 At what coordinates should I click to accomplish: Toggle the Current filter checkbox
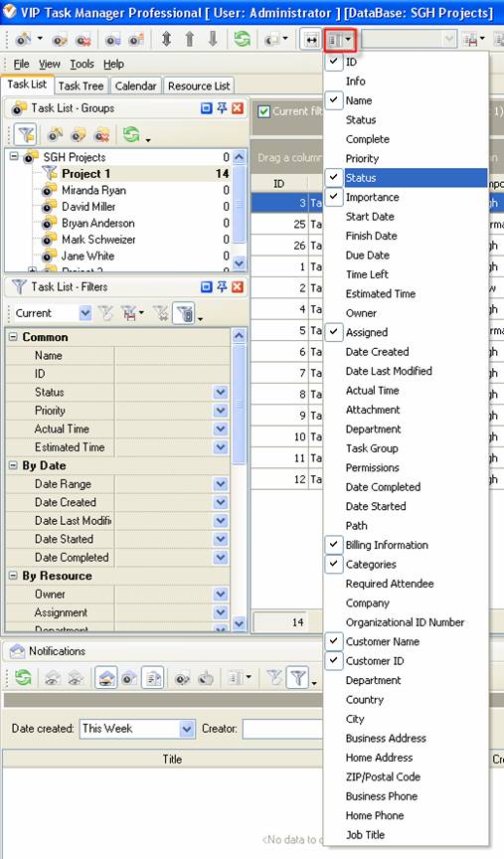pos(264,111)
